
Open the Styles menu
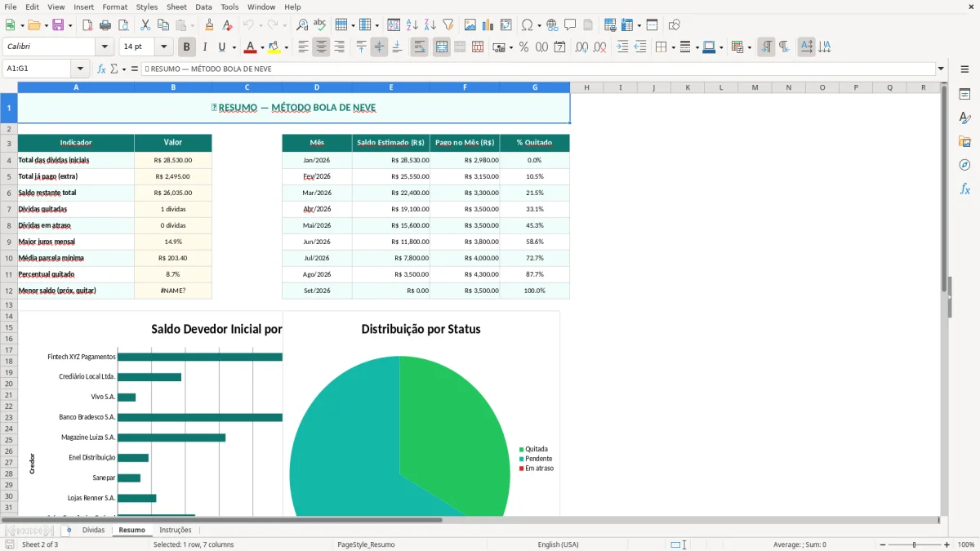pyautogui.click(x=147, y=7)
